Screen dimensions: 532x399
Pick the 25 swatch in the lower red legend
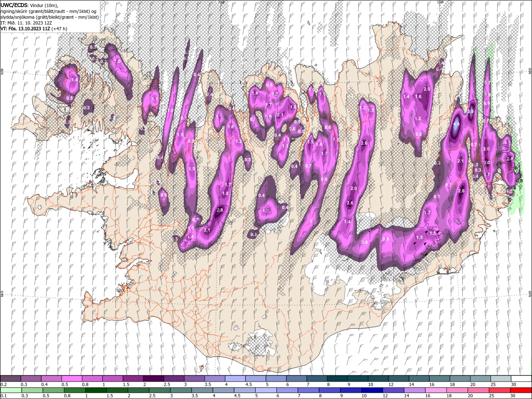pos(499,390)
